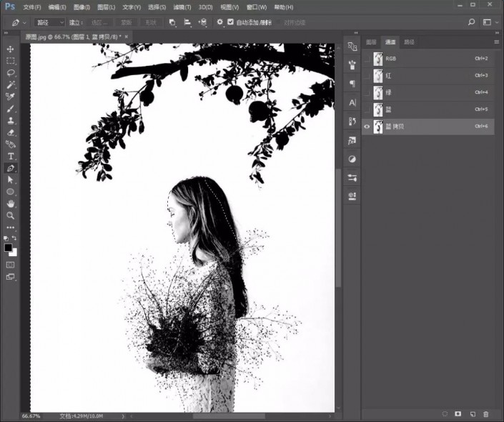Image resolution: width=504 pixels, height=422 pixels.
Task: Open the pen options gear dropdown
Action: click(220, 22)
